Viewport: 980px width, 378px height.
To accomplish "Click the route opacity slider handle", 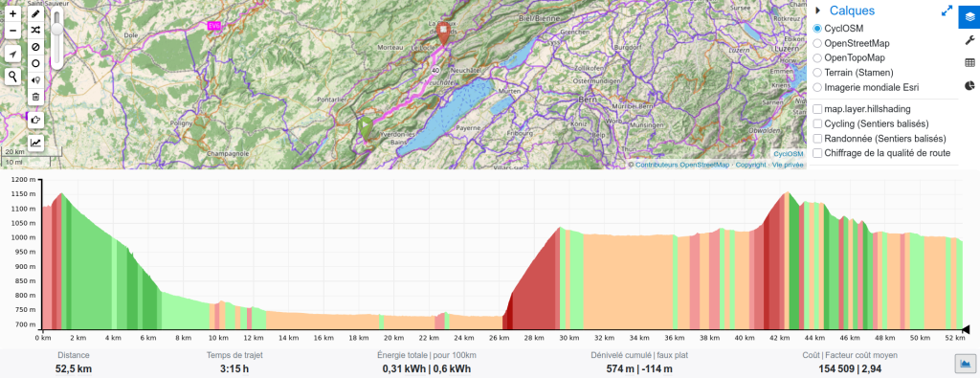I will point(57,30).
